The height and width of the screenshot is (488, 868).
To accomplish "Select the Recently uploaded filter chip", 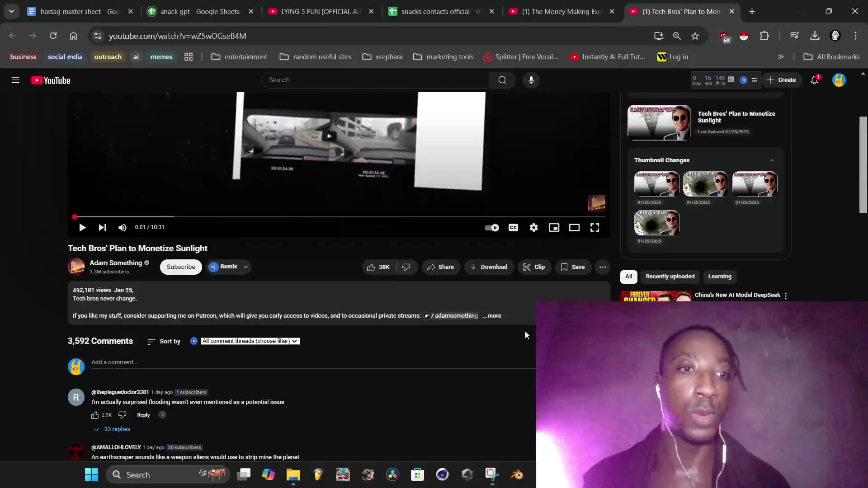I will tap(670, 277).
